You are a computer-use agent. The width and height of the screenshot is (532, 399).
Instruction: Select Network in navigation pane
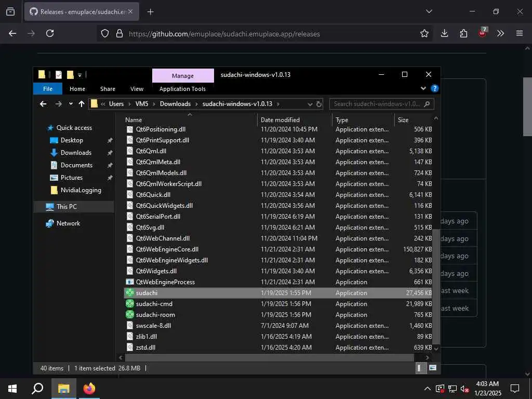point(68,223)
